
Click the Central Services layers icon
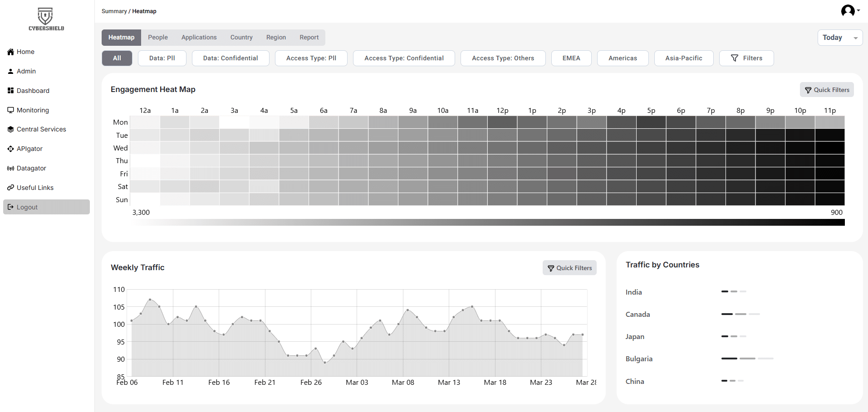(10, 129)
